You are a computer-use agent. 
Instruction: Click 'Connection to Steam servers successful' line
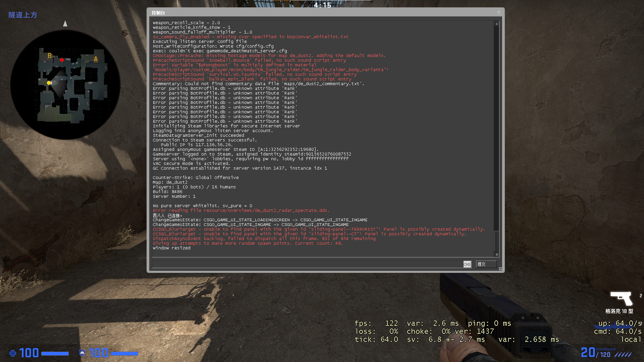(x=205, y=140)
